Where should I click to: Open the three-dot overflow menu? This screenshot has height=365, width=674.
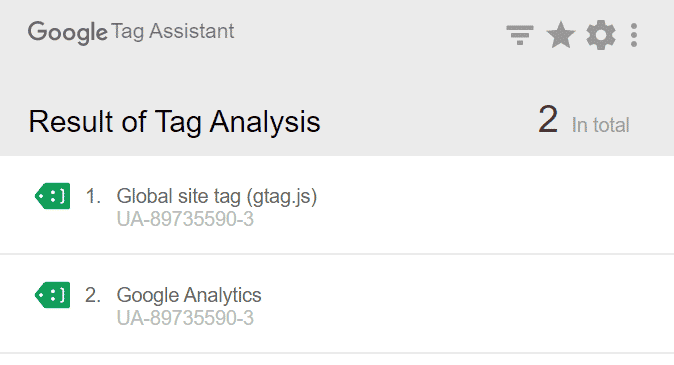[634, 35]
